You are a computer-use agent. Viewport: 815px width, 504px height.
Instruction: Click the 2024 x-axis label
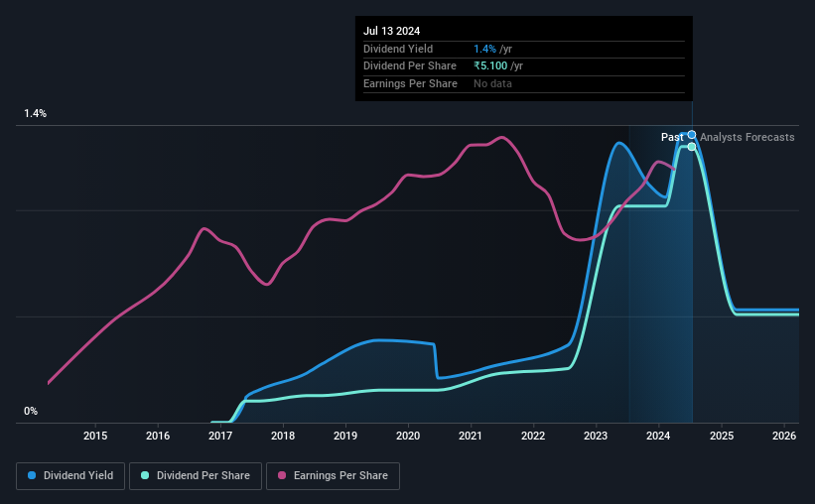pyautogui.click(x=658, y=436)
